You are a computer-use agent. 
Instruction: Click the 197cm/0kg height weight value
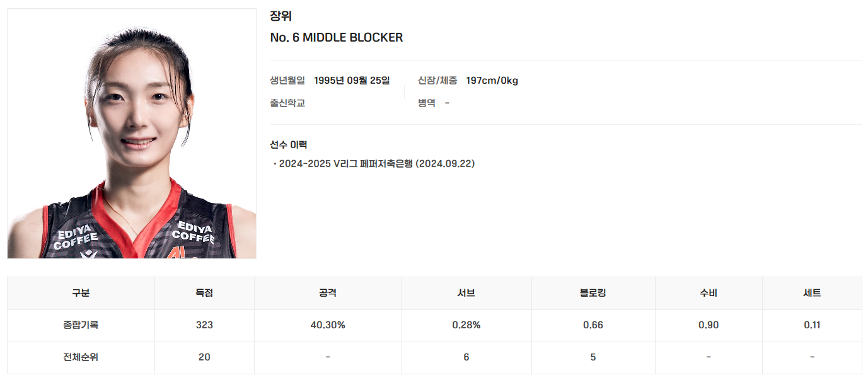pos(492,81)
